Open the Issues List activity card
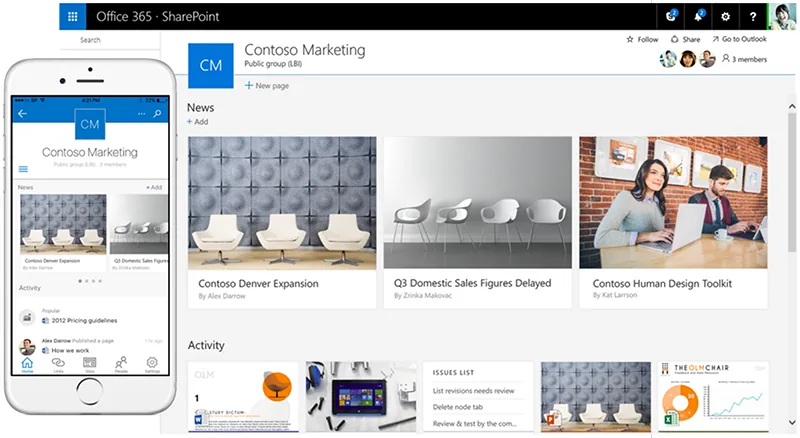The width and height of the screenshot is (800, 438). click(x=479, y=397)
